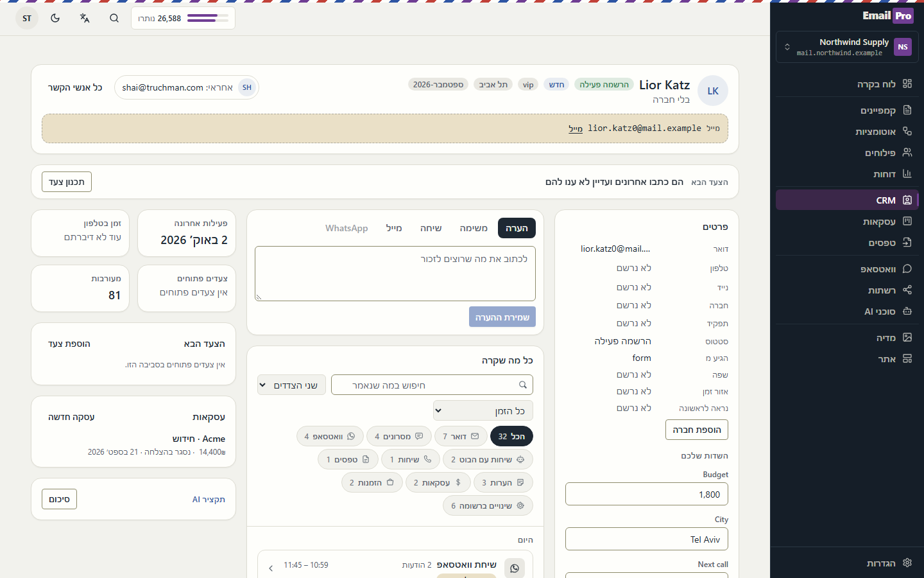Open רשתות social networks in sidebar
924x578 pixels.
point(847,290)
